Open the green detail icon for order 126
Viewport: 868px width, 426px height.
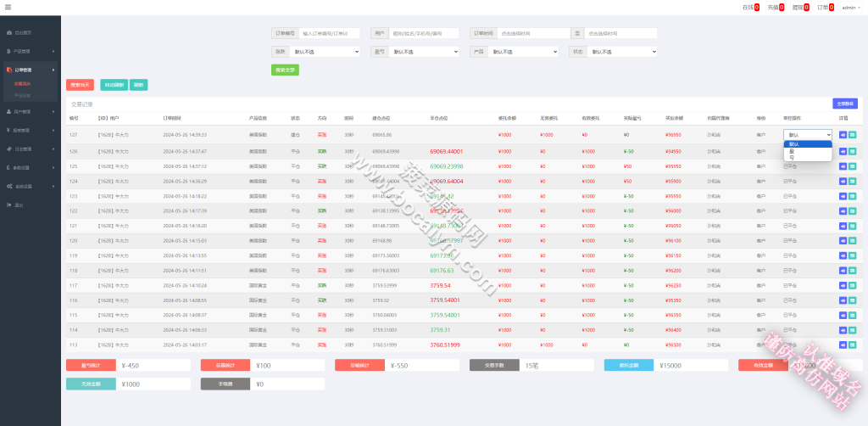tap(852, 151)
